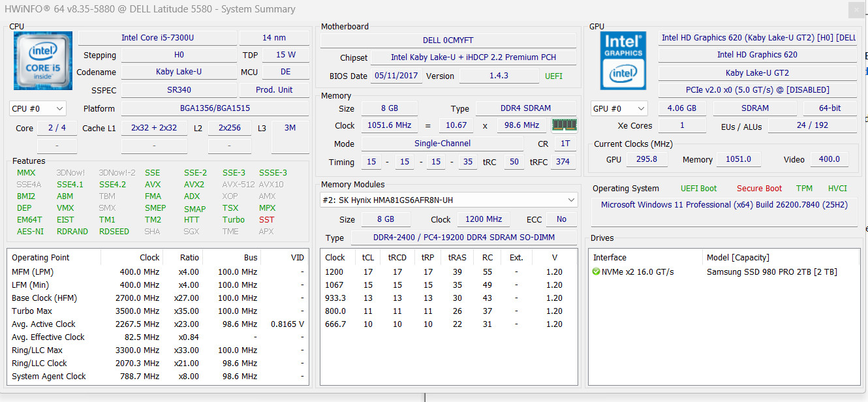Click the Secure Boot status label
This screenshot has height=402, width=868.
759,189
